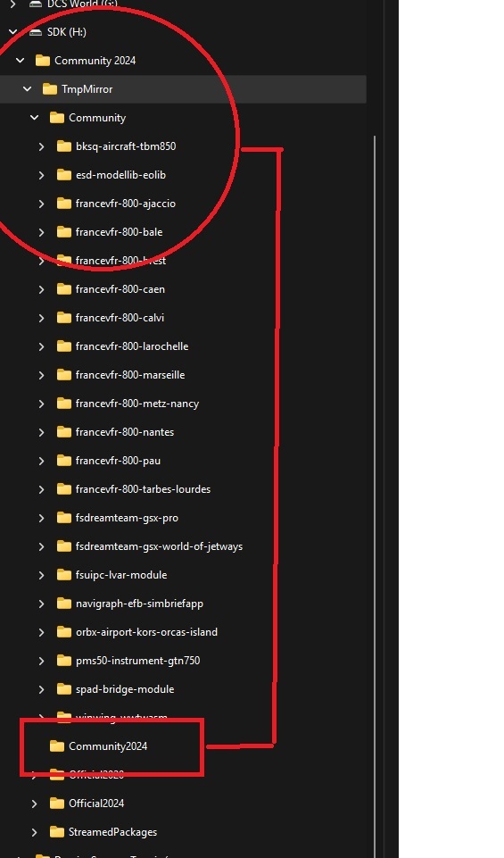Open the francevfr-800-tarbes-lourdes folder

tap(143, 489)
